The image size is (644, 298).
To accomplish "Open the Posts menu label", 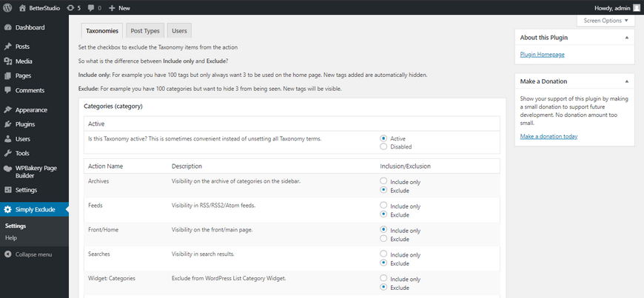I will [x=23, y=47].
